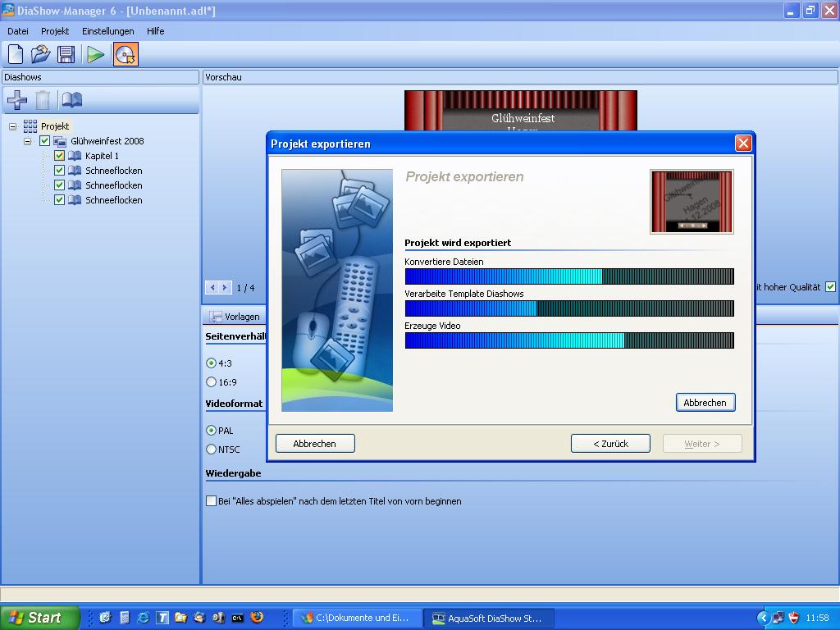Click the Delete diashow trash icon
The width and height of the screenshot is (840, 630).
[x=43, y=100]
